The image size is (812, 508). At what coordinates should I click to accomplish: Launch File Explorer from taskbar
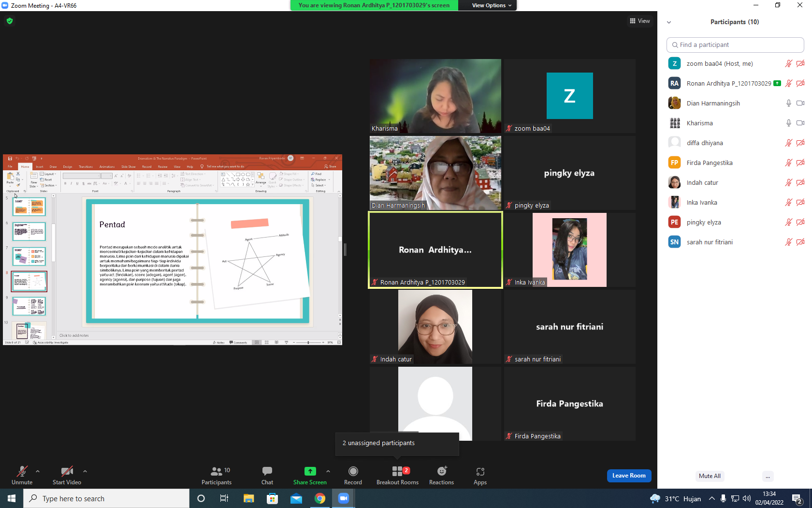248,498
